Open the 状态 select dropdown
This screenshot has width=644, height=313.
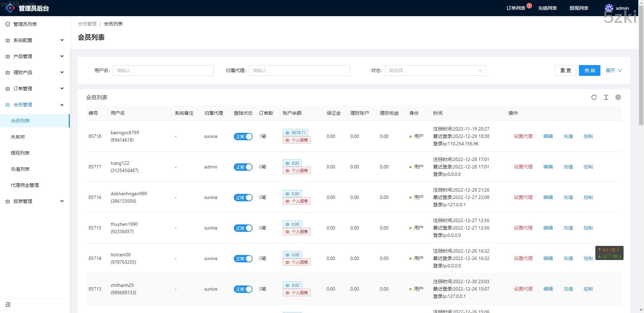coord(435,70)
